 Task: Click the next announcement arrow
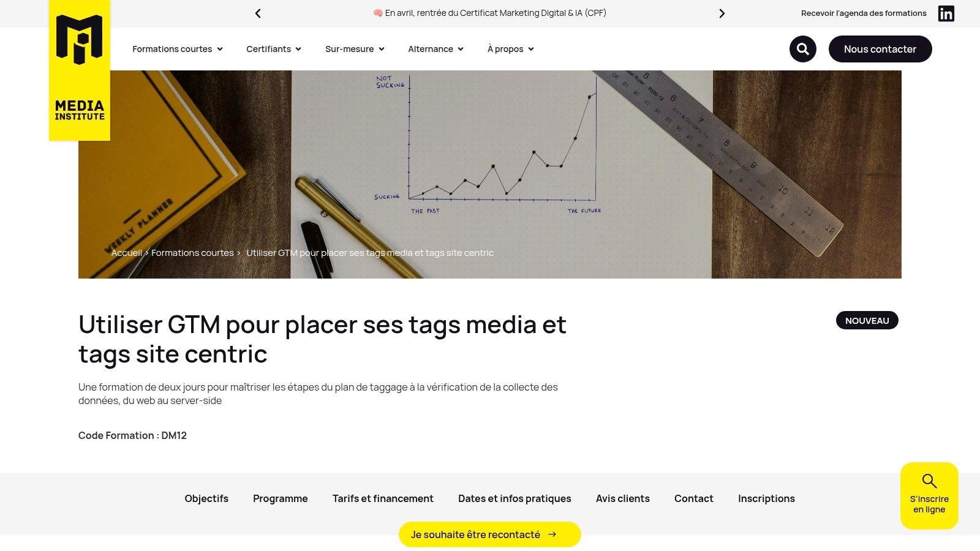click(x=722, y=13)
